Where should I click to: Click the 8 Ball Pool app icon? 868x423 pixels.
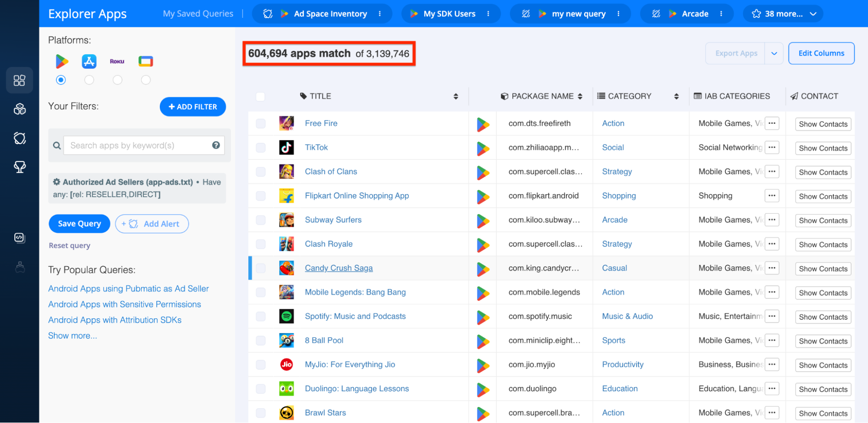tap(287, 340)
